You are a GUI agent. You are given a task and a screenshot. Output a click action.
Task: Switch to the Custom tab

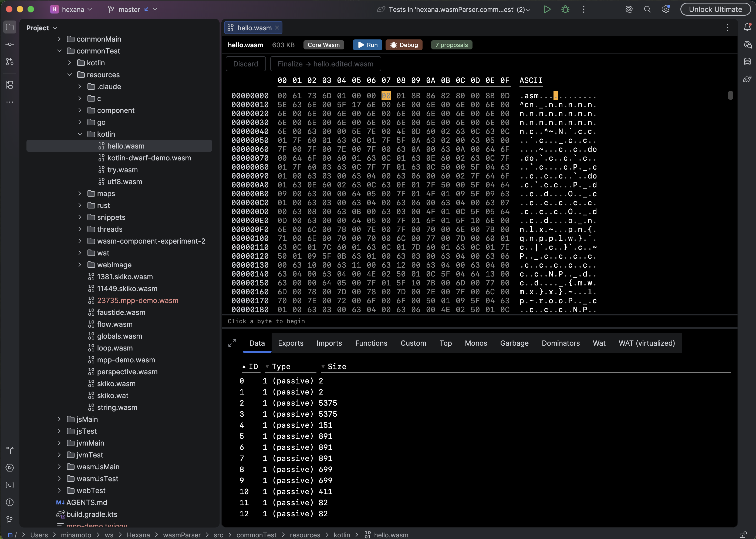pos(413,343)
